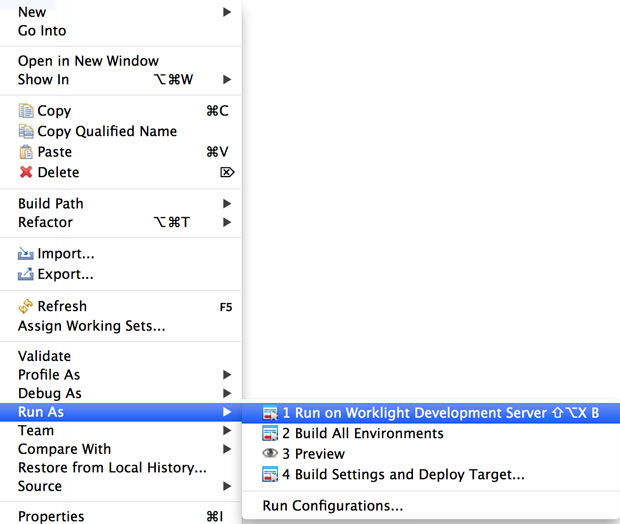The image size is (620, 524).
Task: Select Copy from the context menu
Action: (x=121, y=111)
